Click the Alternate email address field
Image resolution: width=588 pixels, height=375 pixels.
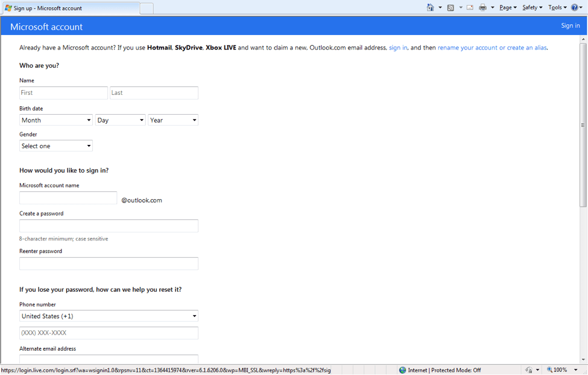point(109,359)
